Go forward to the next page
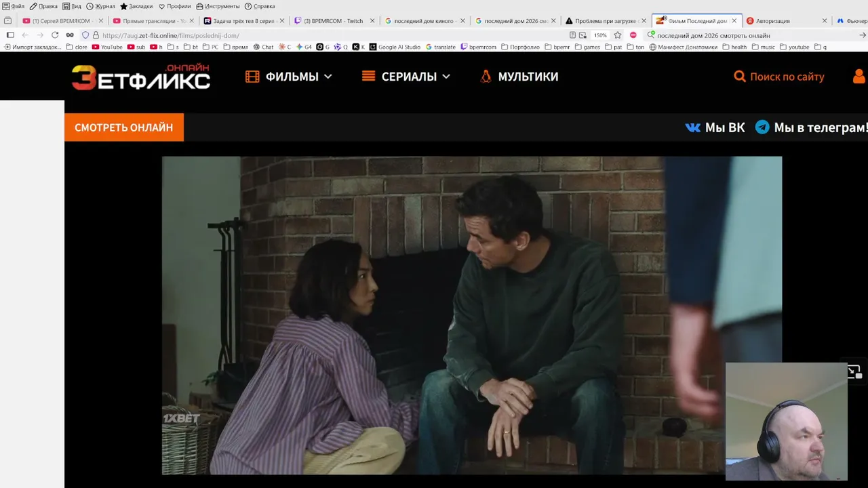The width and height of the screenshot is (868, 488). [40, 35]
